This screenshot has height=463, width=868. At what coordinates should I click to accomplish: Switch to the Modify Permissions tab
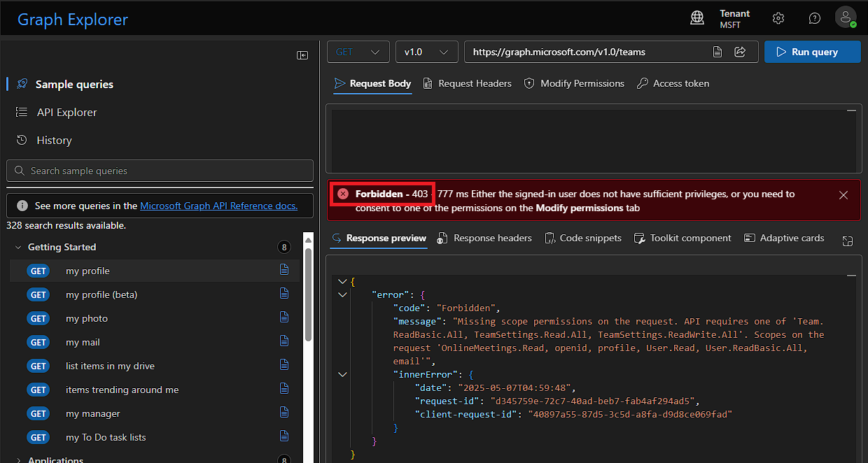(574, 83)
